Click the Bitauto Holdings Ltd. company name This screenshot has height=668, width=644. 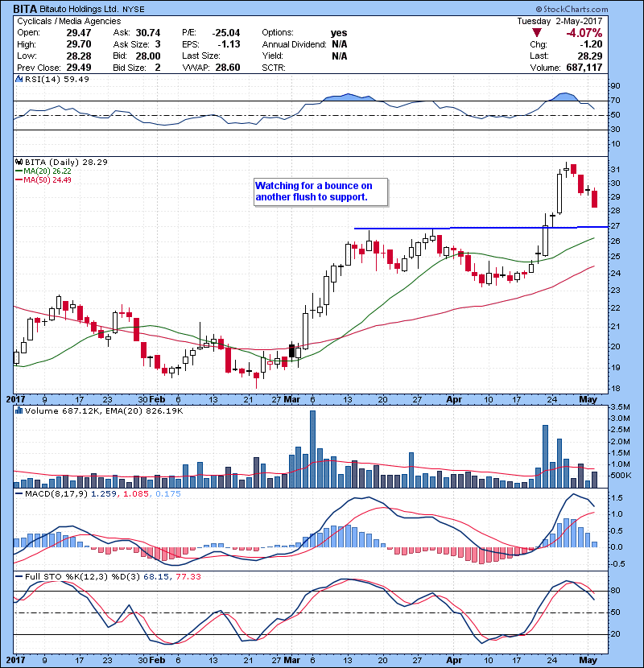point(80,9)
